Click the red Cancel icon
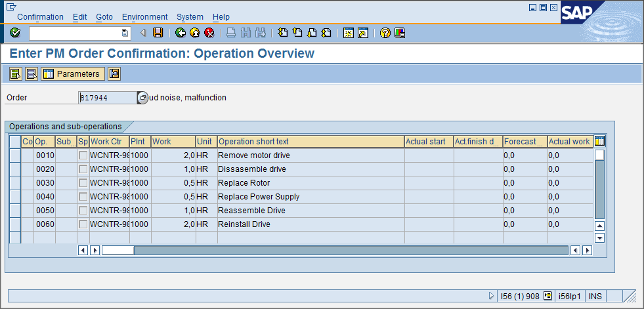This screenshot has width=644, height=309. (x=209, y=33)
